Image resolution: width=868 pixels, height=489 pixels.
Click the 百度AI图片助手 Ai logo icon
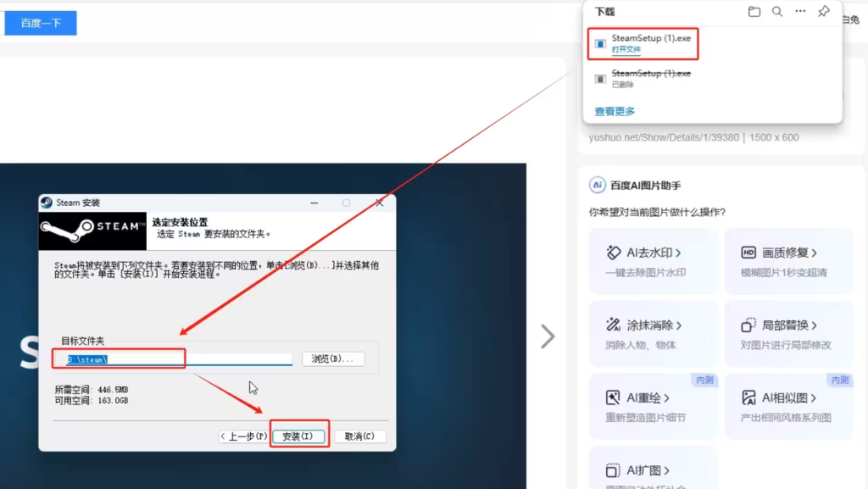pyautogui.click(x=597, y=185)
